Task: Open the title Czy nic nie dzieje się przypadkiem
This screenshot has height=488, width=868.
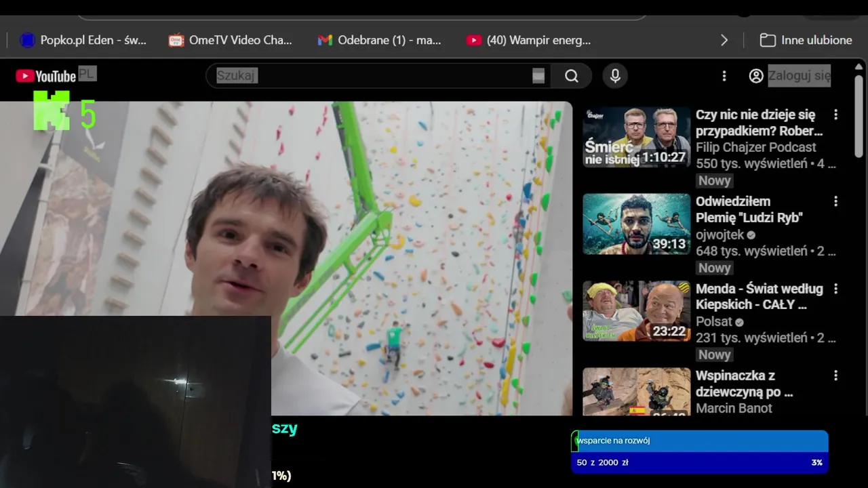Action: pyautogui.click(x=759, y=123)
